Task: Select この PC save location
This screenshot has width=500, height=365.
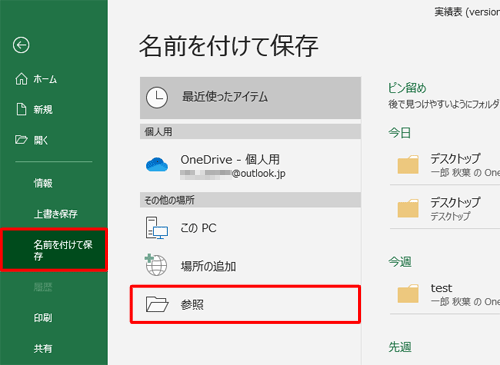Action: [x=250, y=228]
